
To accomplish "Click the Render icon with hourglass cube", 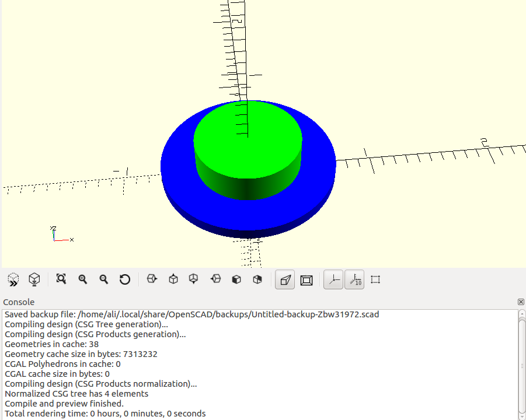I will point(34,279).
